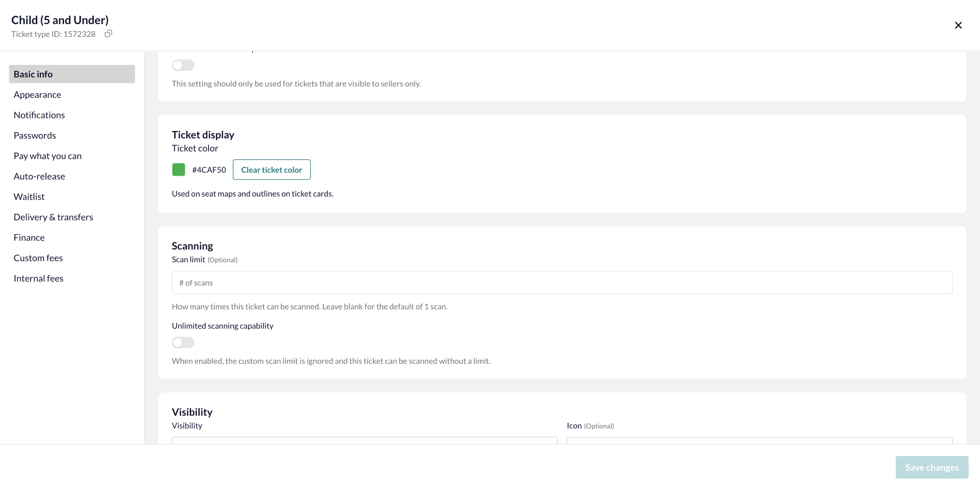Click Clear ticket color button
The width and height of the screenshot is (980, 490).
pos(272,170)
